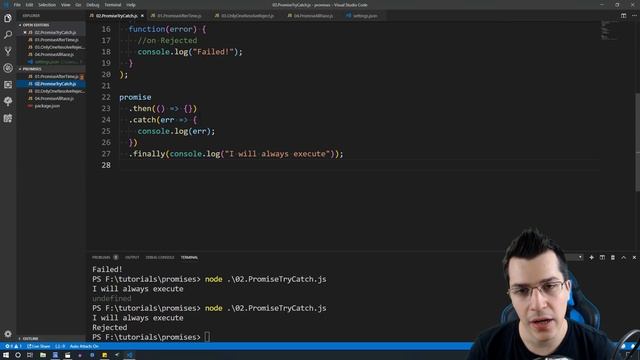This screenshot has width=640, height=360.
Task: Click the 'I will always execute' string on line 27
Action: [277, 154]
